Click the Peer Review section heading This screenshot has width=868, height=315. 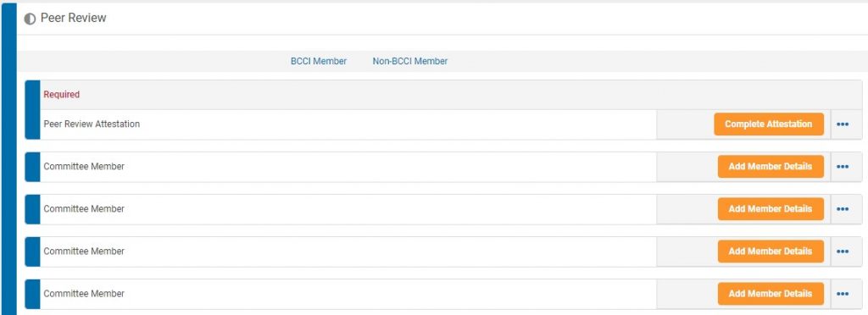pos(73,19)
